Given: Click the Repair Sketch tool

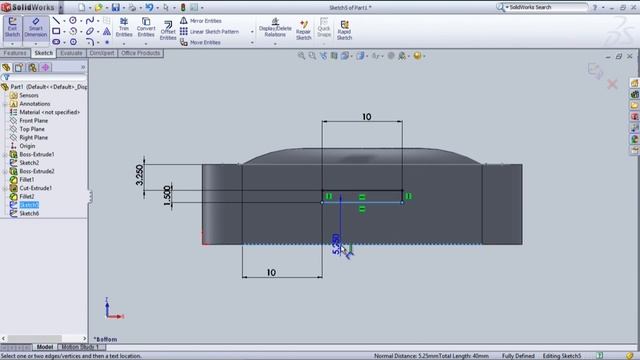Looking at the screenshot, I should 303,30.
